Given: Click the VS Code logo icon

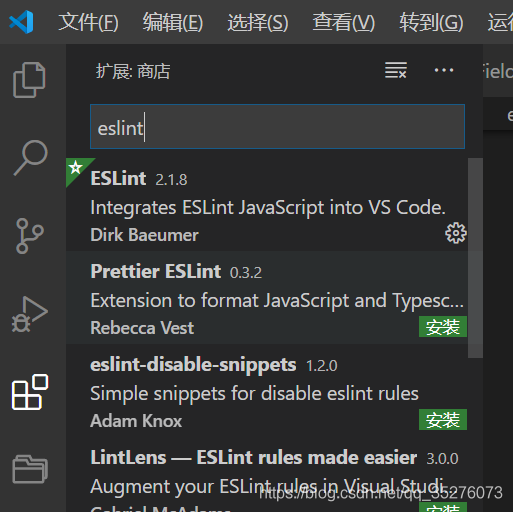Looking at the screenshot, I should [x=21, y=22].
